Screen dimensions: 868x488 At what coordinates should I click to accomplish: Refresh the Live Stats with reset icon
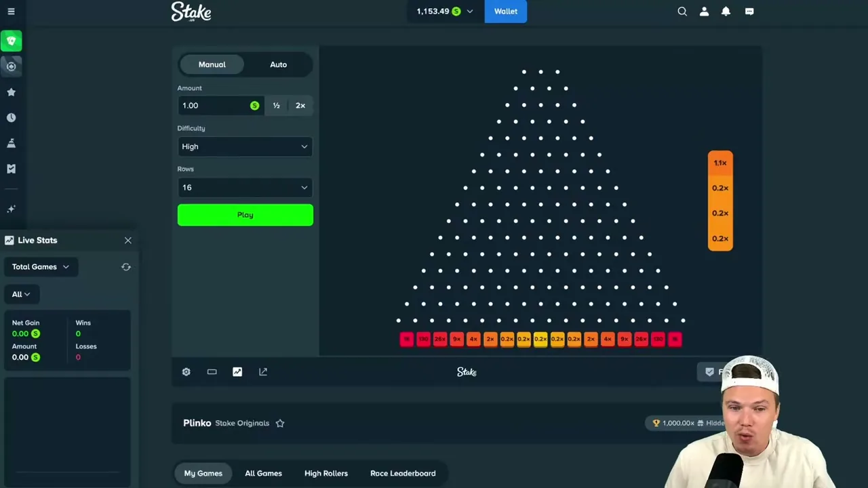(x=126, y=267)
